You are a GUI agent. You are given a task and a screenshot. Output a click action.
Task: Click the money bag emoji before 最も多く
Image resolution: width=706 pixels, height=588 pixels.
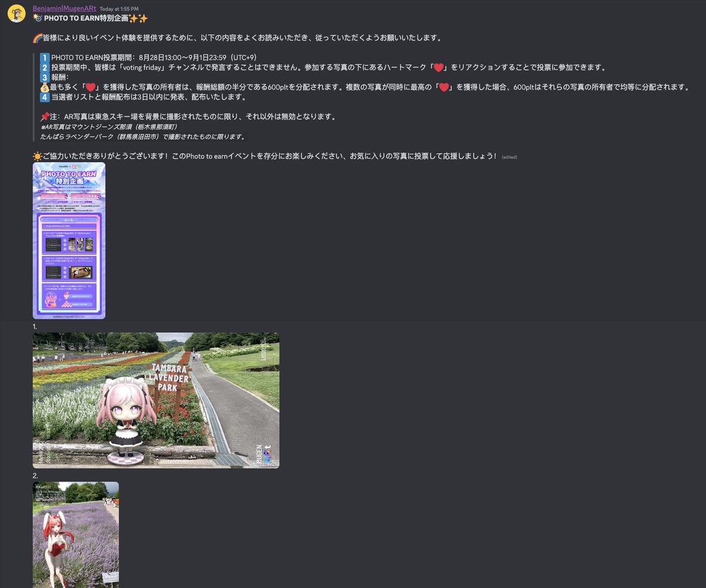pos(45,87)
